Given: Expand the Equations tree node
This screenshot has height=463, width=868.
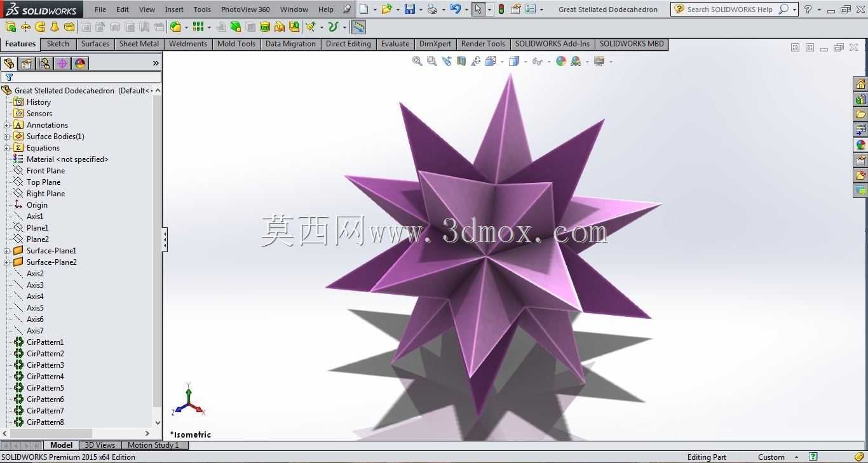Looking at the screenshot, I should click(7, 148).
